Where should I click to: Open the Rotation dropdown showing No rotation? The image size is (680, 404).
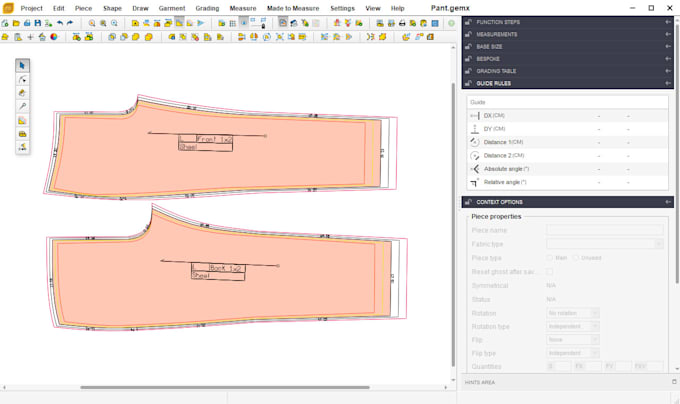(573, 313)
